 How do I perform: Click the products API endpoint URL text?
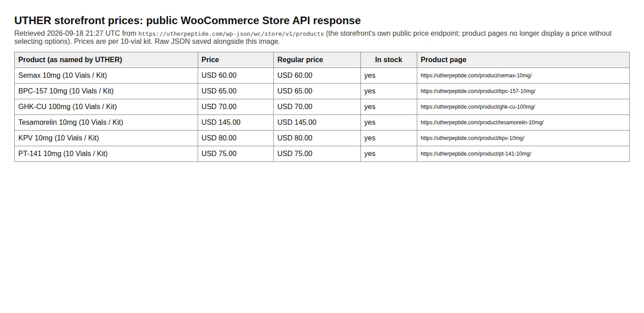231,34
